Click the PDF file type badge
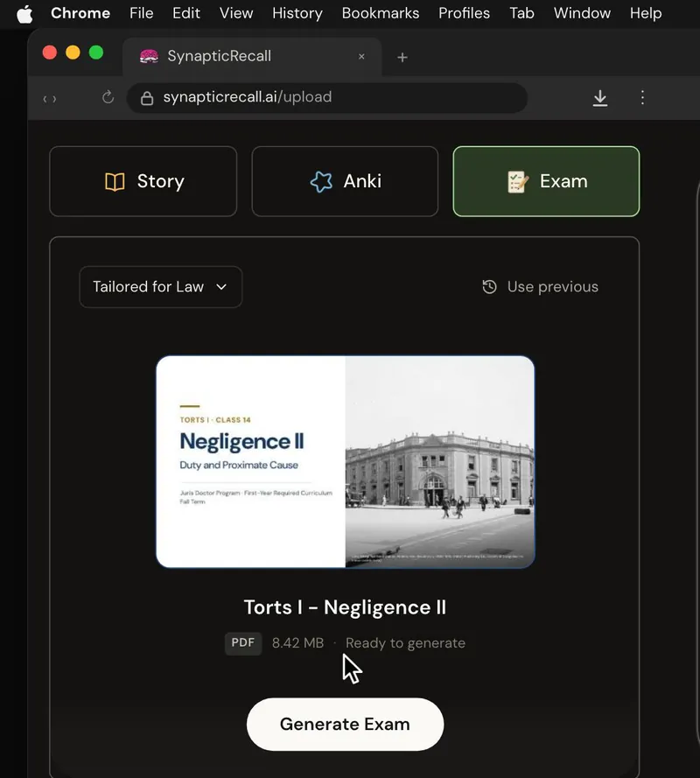 243,643
